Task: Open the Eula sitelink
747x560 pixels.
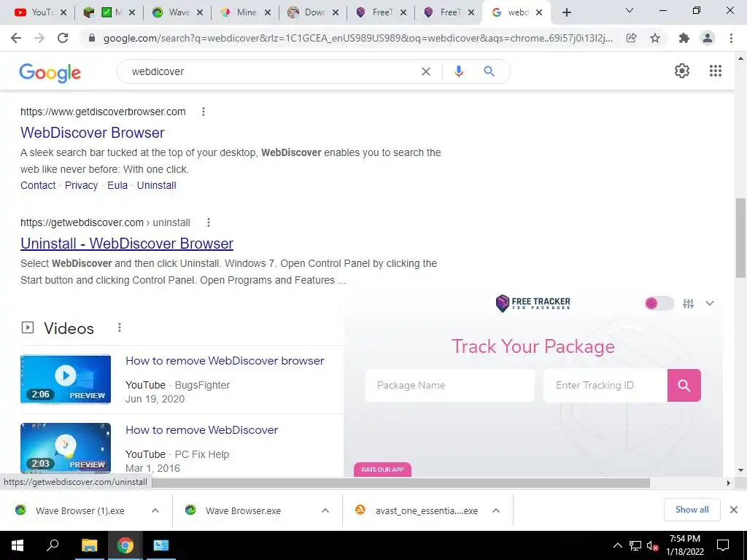Action: 117,185
